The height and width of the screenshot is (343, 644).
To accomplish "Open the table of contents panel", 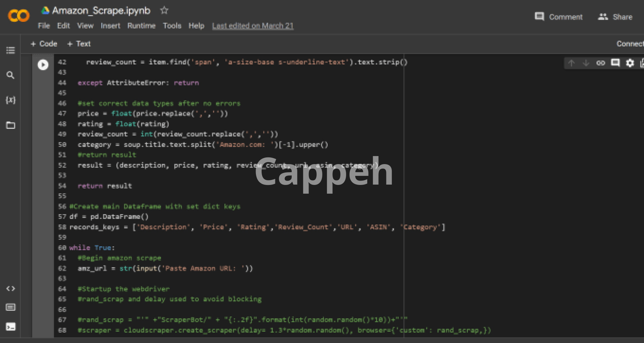I will click(x=11, y=50).
